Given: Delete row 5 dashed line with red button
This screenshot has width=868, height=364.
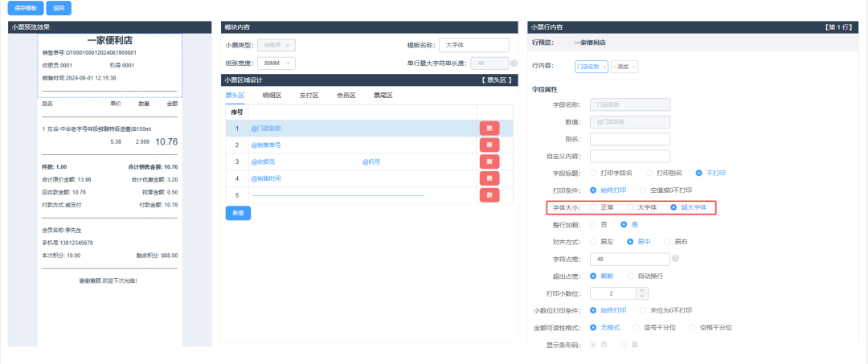Looking at the screenshot, I should point(489,195).
